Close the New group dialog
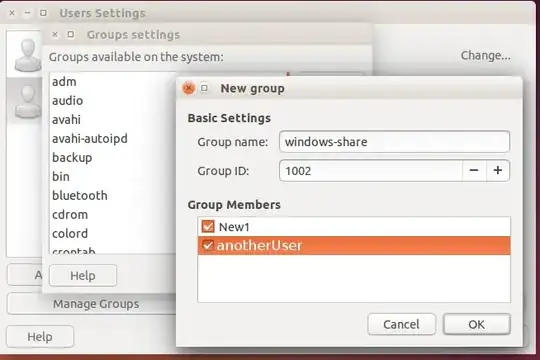Image resolution: width=540 pixels, height=360 pixels. click(188, 88)
